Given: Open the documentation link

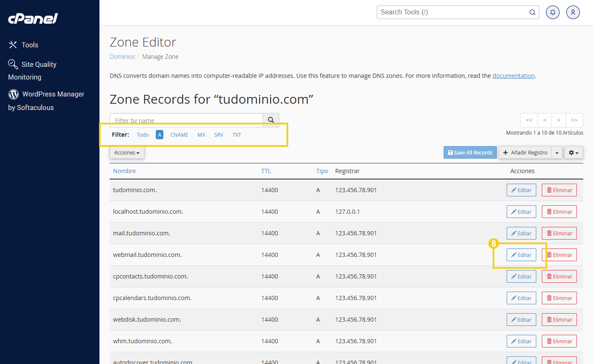Looking at the screenshot, I should pos(513,76).
